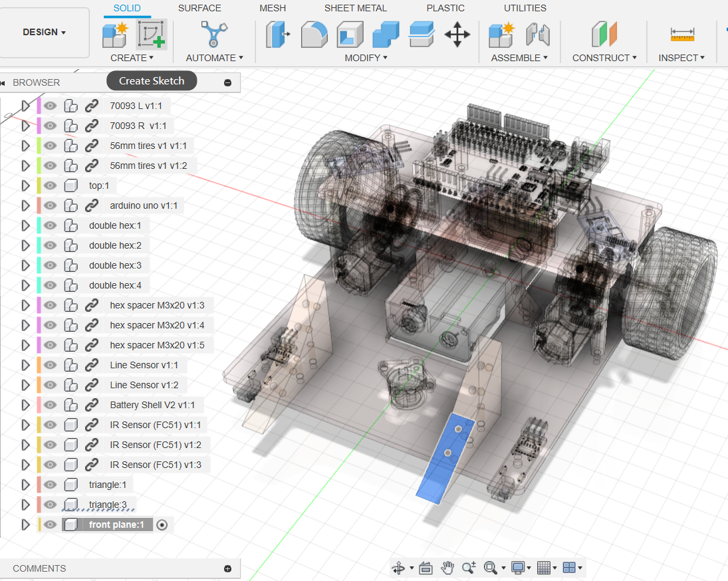This screenshot has height=581, width=728.
Task: Click the Measure icon in Inspect
Action: (x=682, y=34)
